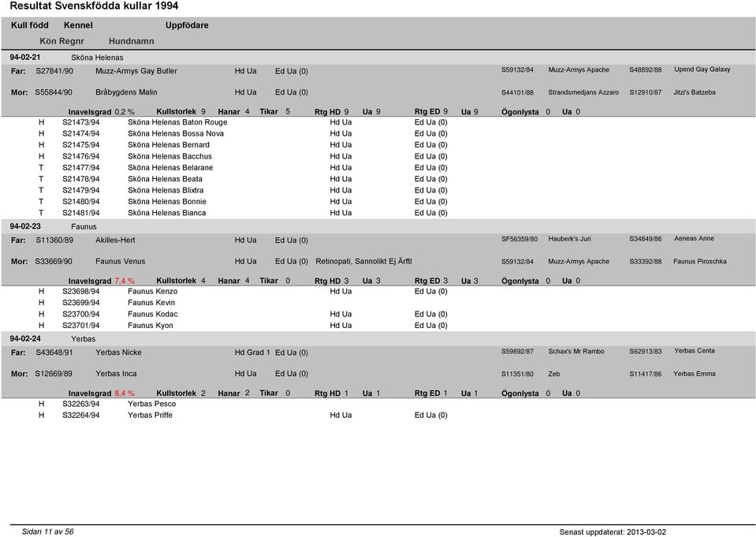Click dog 'Yerbas Pesco'
Screen dimensions: 756x537
[x=152, y=404]
